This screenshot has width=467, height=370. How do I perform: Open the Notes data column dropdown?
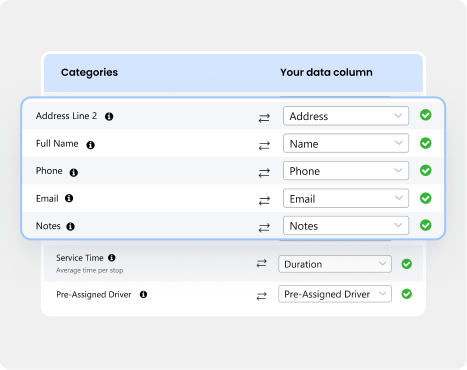[x=346, y=226]
